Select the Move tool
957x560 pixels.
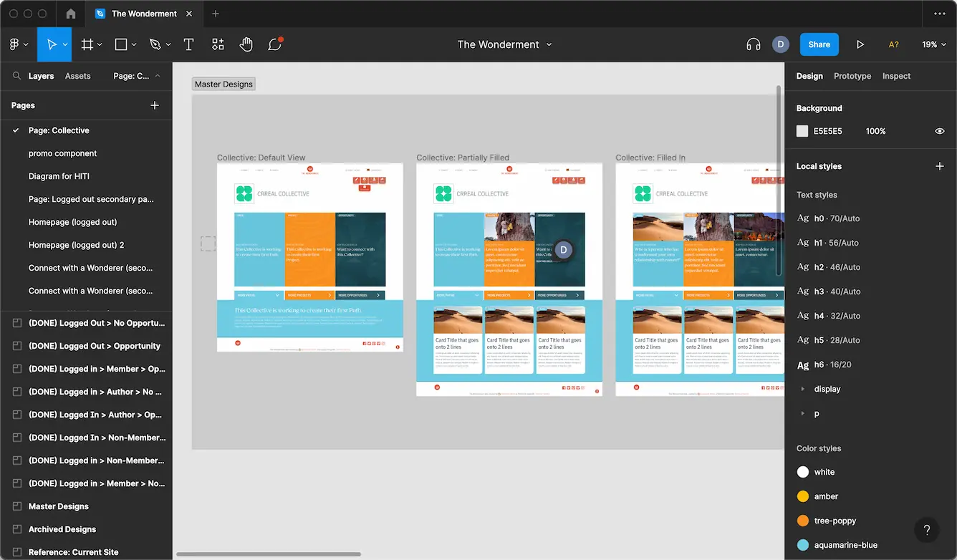point(52,44)
